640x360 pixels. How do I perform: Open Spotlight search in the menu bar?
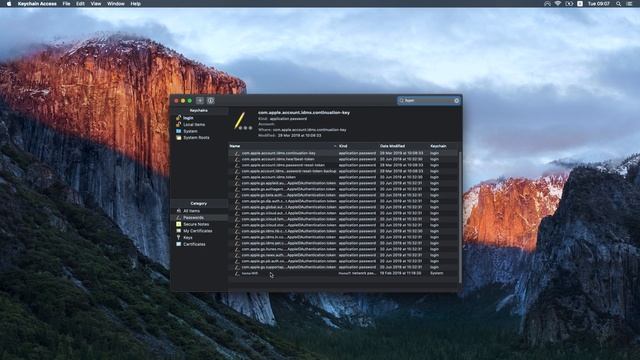(x=619, y=4)
